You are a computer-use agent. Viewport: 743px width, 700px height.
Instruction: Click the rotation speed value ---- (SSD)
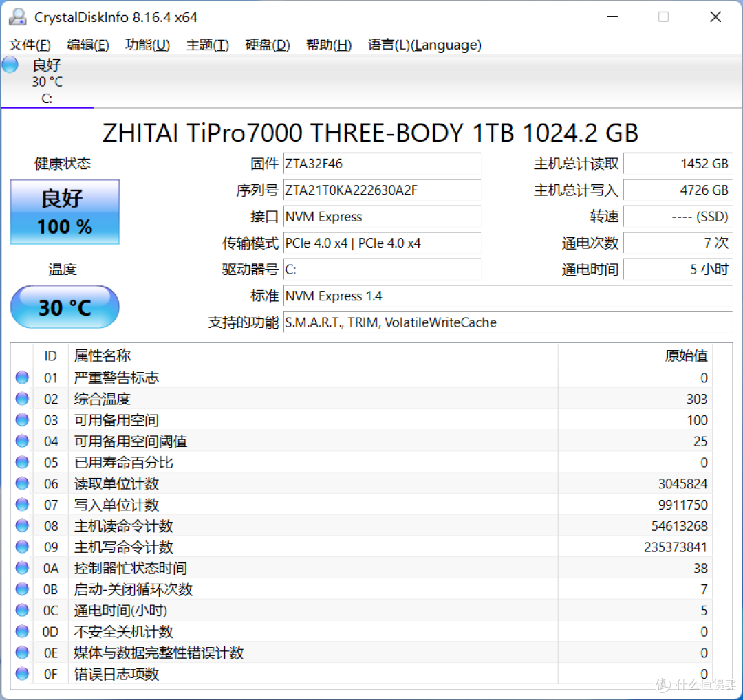tap(678, 217)
